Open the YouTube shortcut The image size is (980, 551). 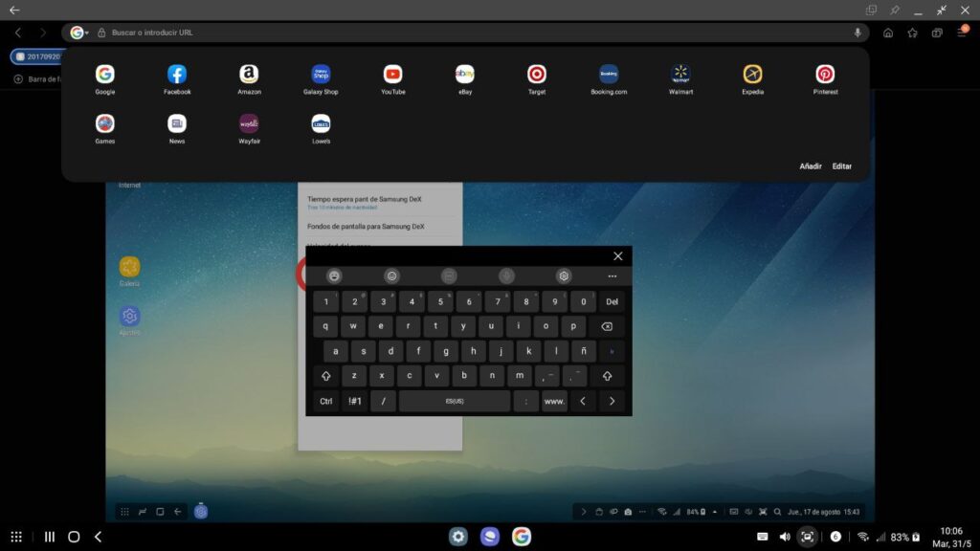391,73
